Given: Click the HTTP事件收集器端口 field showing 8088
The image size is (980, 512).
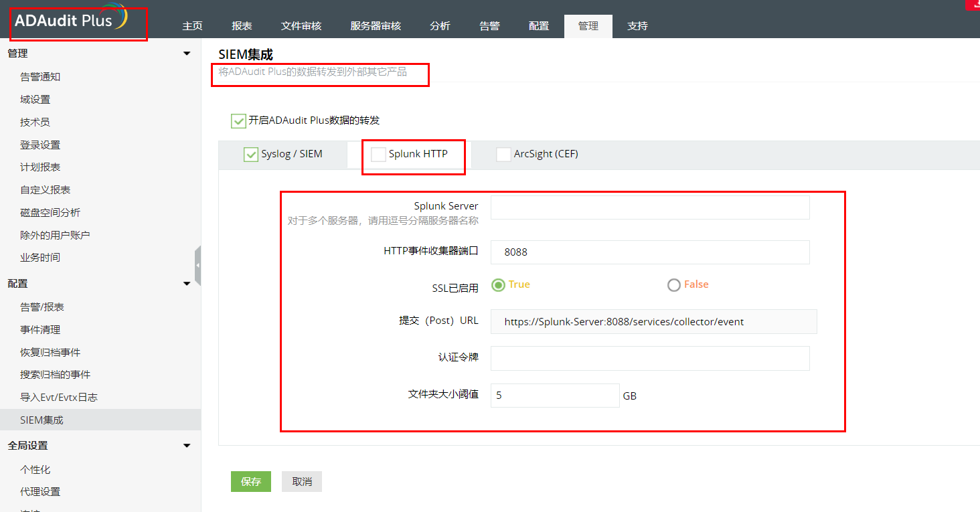Looking at the screenshot, I should pyautogui.click(x=650, y=252).
